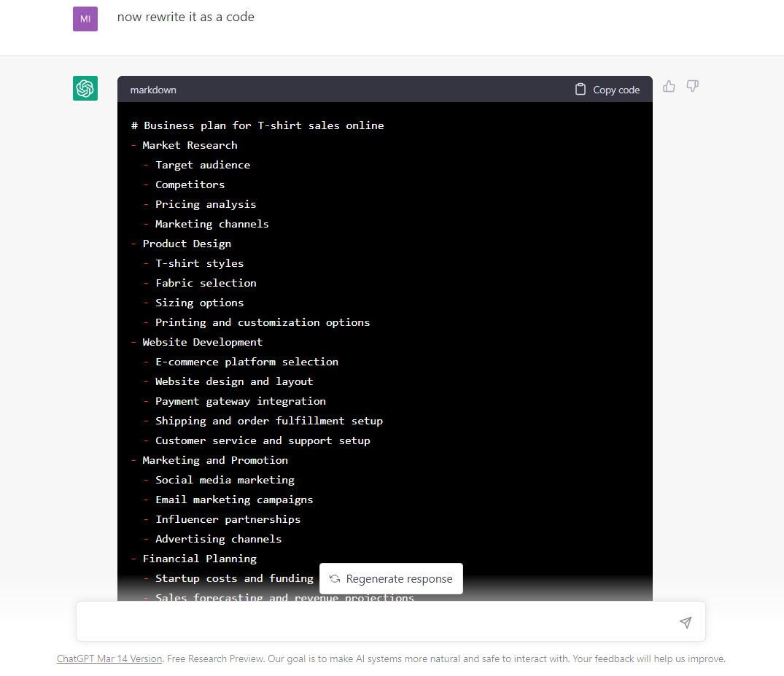Click the ChatGPT logo avatar

click(85, 88)
